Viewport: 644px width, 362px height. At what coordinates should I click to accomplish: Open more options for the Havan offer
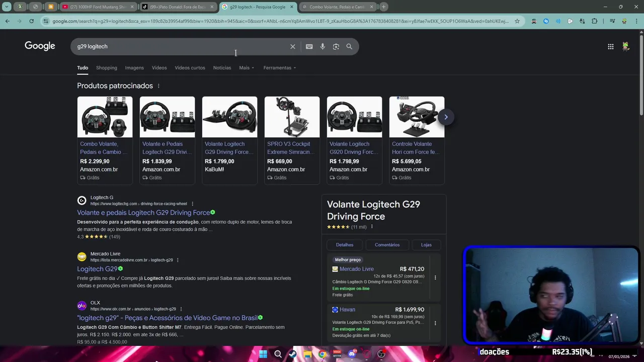coord(435,323)
